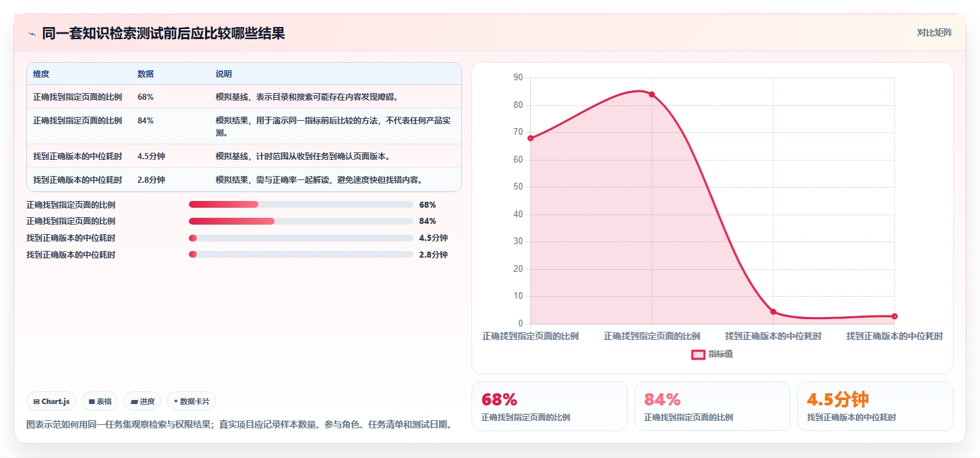Click the description starting 模拟结果，需与正确率
This screenshot has height=458, width=980.
pos(320,180)
